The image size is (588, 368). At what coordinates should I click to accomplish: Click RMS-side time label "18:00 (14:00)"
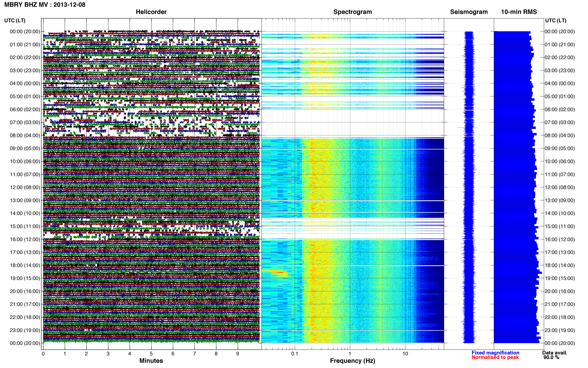pyautogui.click(x=560, y=265)
